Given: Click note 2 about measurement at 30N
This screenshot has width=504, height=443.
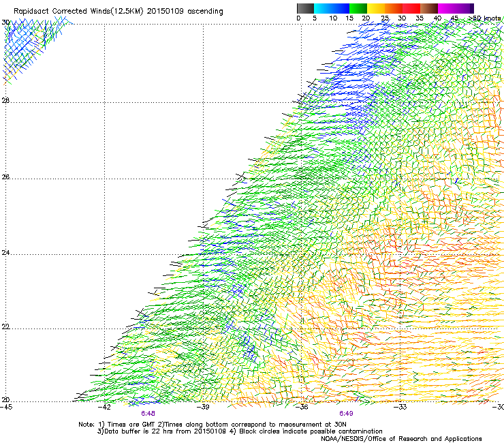Looking at the screenshot, I should pyautogui.click(x=252, y=425).
